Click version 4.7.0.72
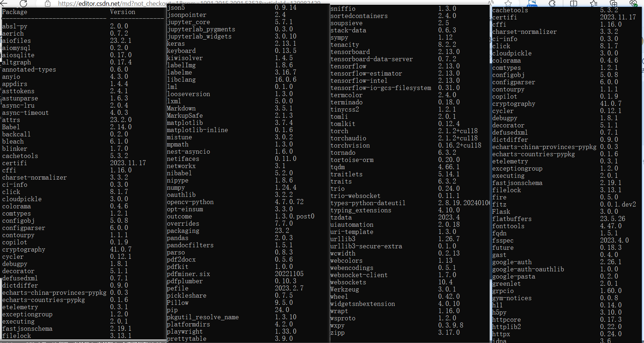 tap(289, 202)
